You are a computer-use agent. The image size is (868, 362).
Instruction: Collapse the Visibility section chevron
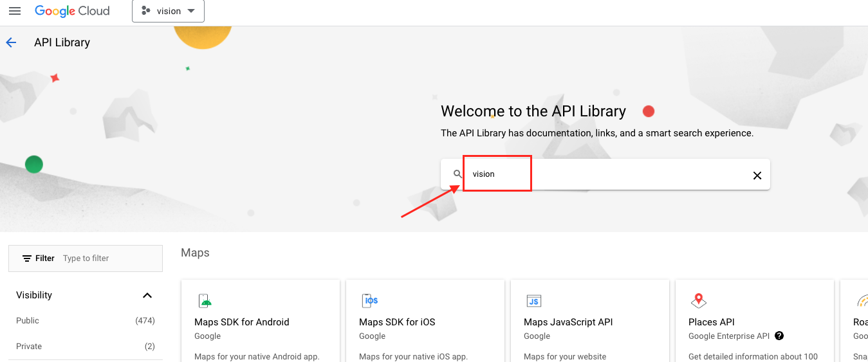point(147,295)
